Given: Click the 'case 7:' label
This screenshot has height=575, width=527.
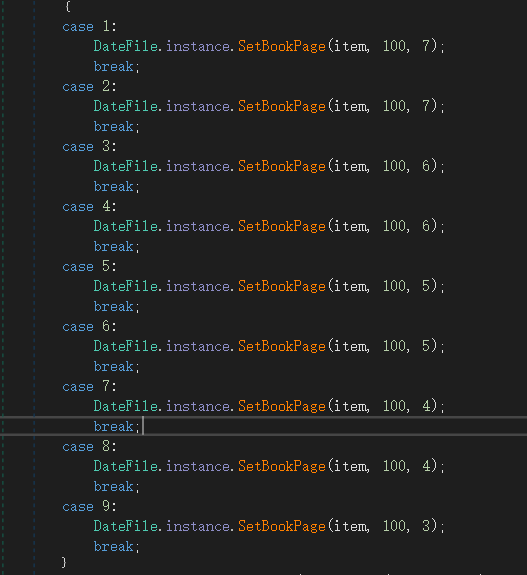Looking at the screenshot, I should pyautogui.click(x=89, y=387).
